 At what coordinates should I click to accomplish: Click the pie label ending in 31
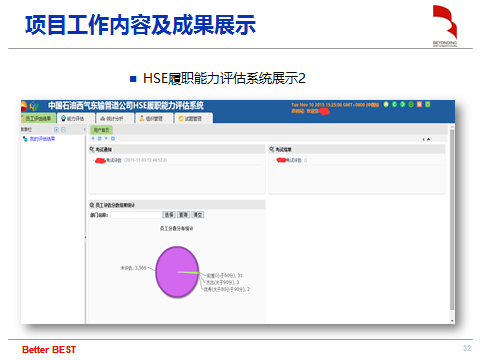click(225, 276)
